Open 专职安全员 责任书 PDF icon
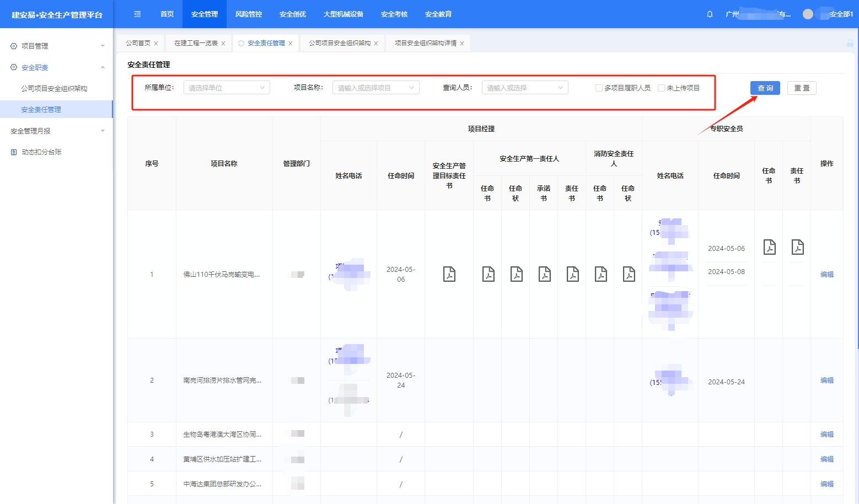Image resolution: width=859 pixels, height=504 pixels. tap(797, 247)
